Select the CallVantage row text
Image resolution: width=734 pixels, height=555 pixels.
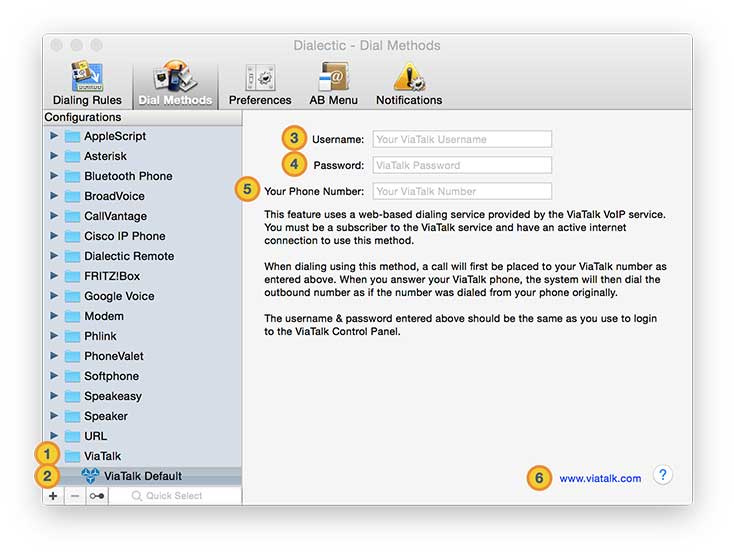pyautogui.click(x=115, y=216)
